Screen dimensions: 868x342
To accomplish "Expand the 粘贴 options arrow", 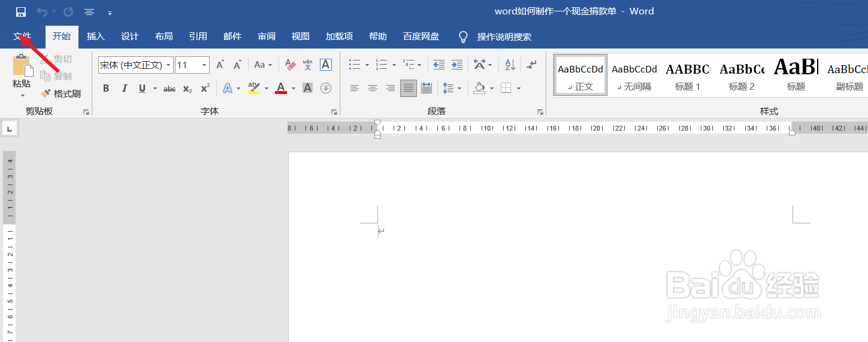I will click(x=22, y=95).
